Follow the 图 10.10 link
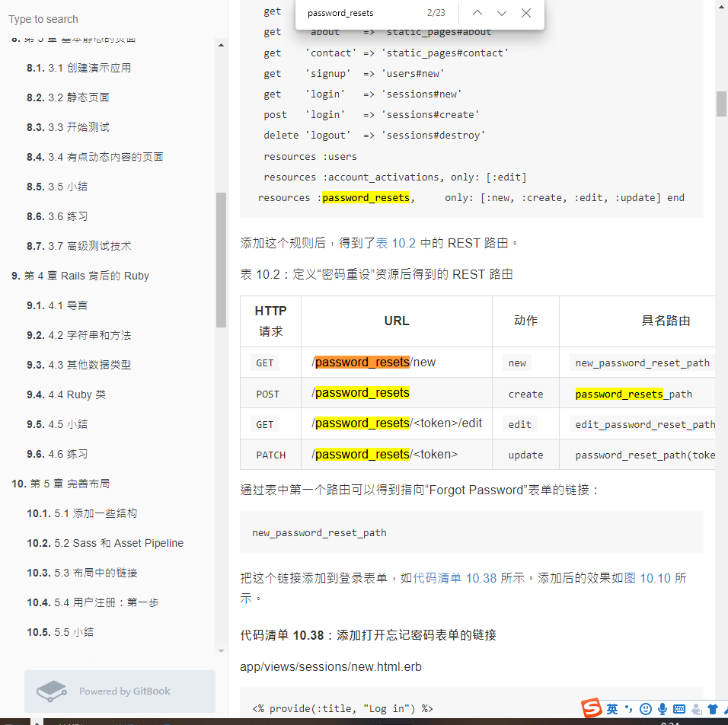Viewport: 728px width, 725px height. pos(647,578)
